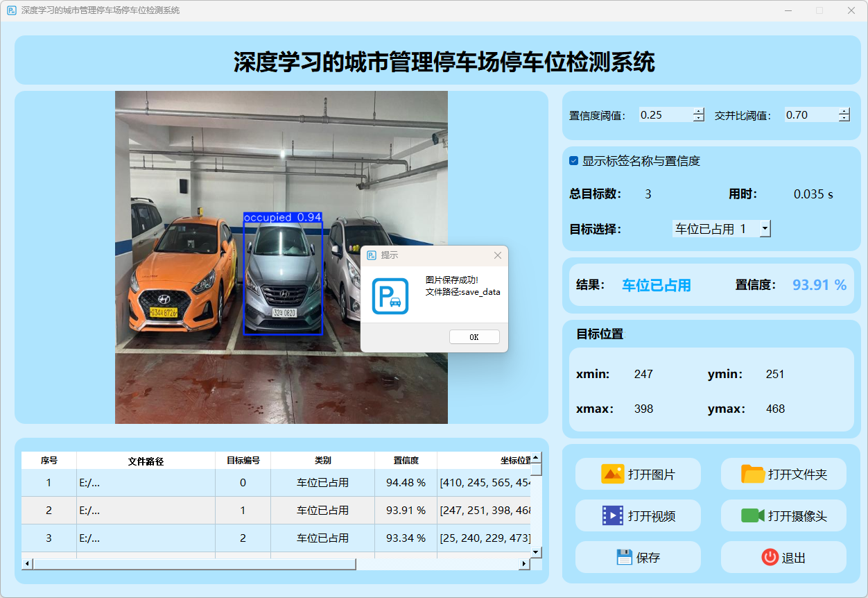Click the open video (打开视频) film icon
This screenshot has height=598, width=868.
pyautogui.click(x=612, y=515)
